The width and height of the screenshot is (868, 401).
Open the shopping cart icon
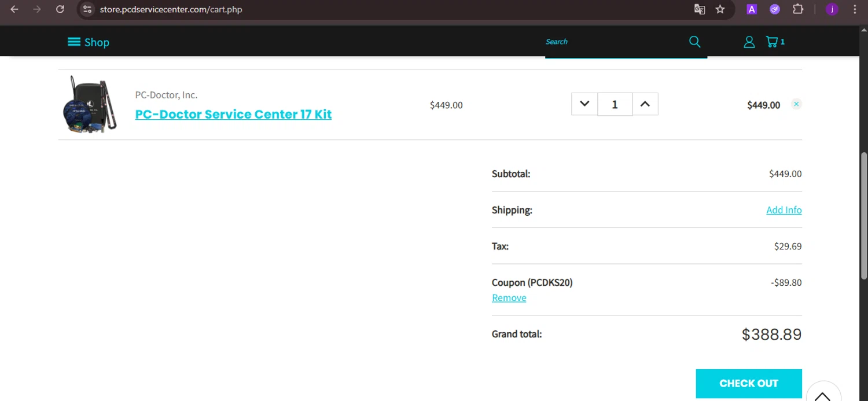[x=775, y=42]
